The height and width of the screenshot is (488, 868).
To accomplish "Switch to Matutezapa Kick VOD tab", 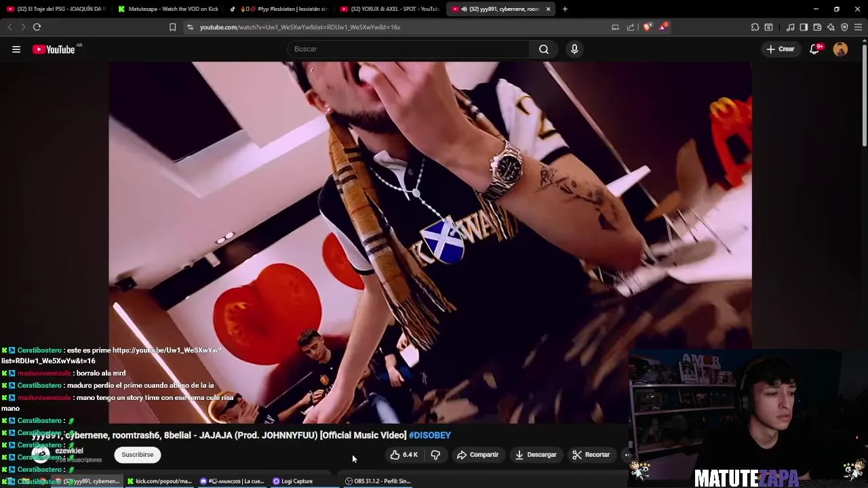I will pyautogui.click(x=167, y=9).
